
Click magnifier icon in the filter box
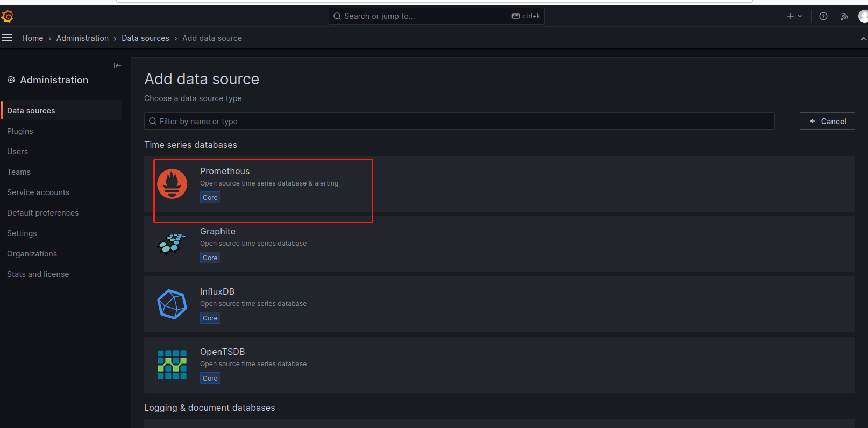[153, 121]
